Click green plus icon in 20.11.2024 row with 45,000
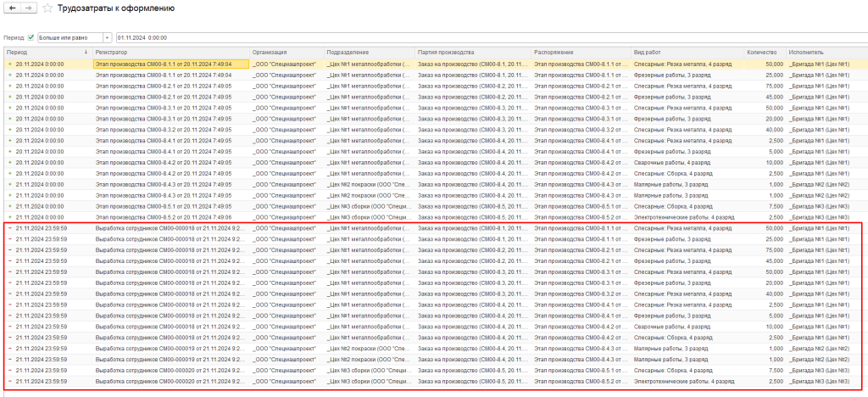The width and height of the screenshot is (868, 397). pos(9,97)
